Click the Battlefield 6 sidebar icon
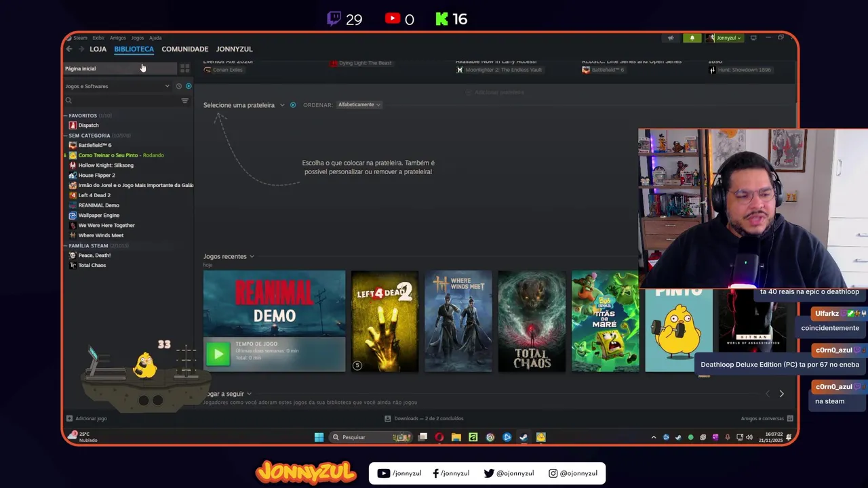Screen dimensions: 868x488 [73, 145]
